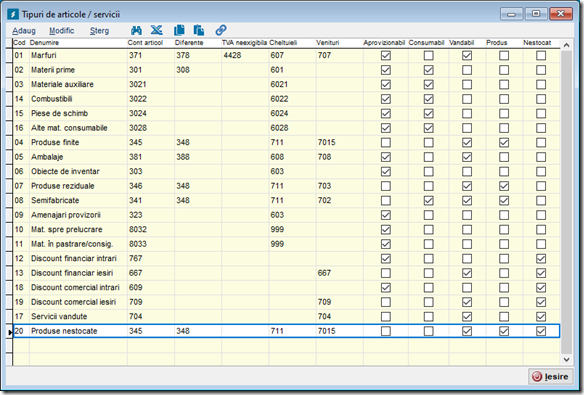Viewport: 584px width, 395px height.
Task: Select the Materii prime name cell
Action: 78,70
